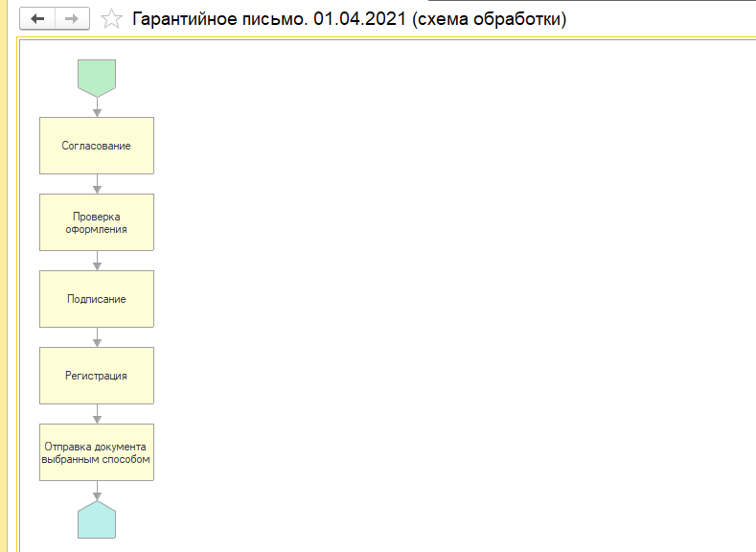
Task: Select connector between Подписание and Регистрация
Action: point(96,337)
